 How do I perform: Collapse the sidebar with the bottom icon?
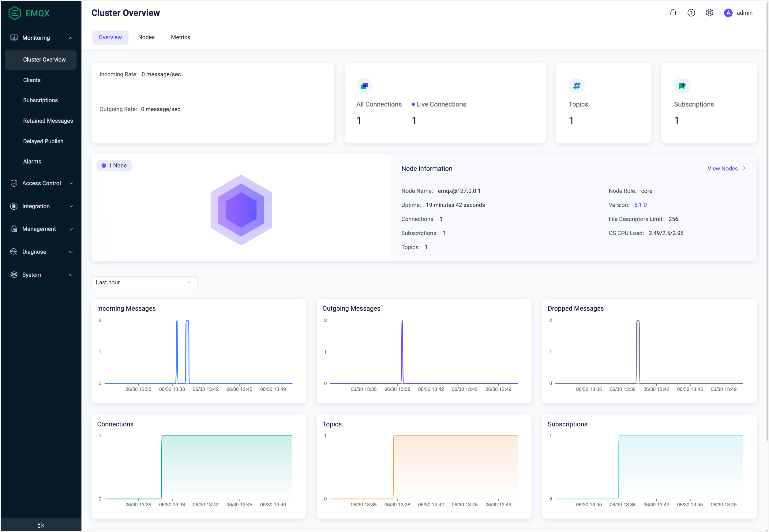[40, 525]
